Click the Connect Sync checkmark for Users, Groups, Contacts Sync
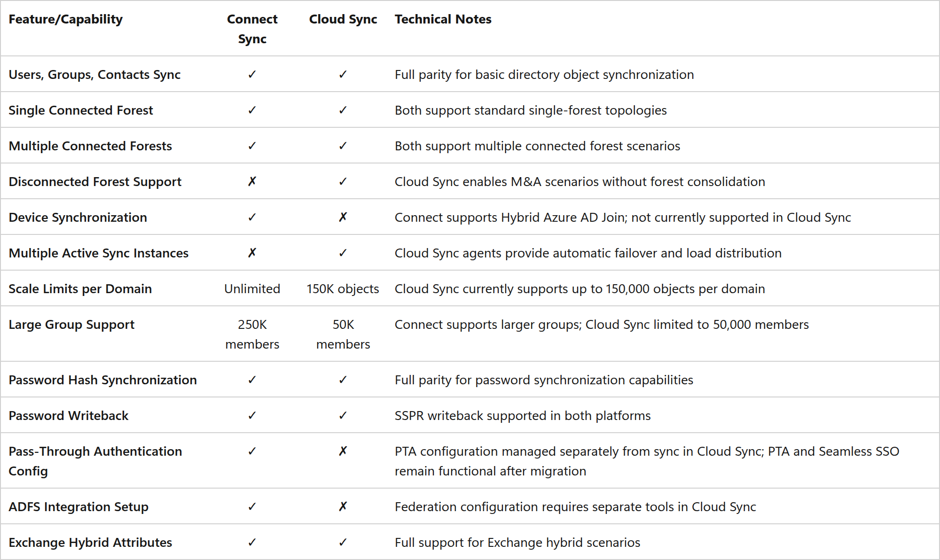 click(252, 74)
